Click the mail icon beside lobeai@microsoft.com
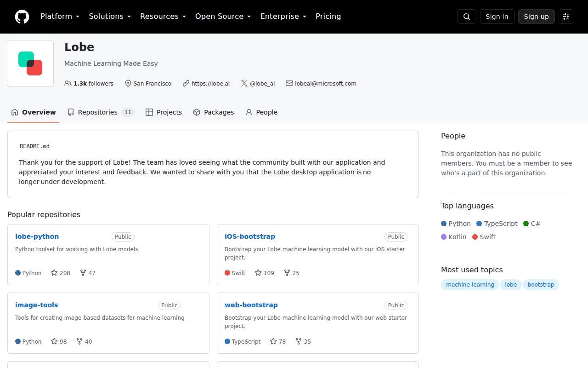588x368 pixels. pos(289,83)
